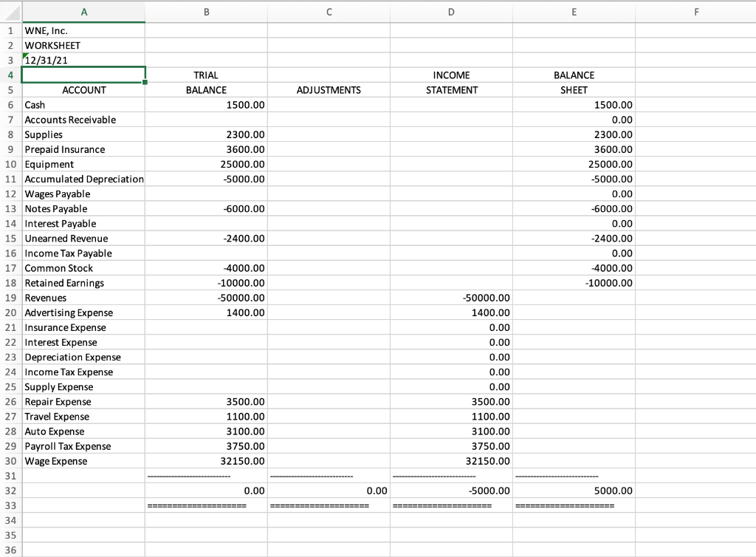Select column E header

[574, 12]
